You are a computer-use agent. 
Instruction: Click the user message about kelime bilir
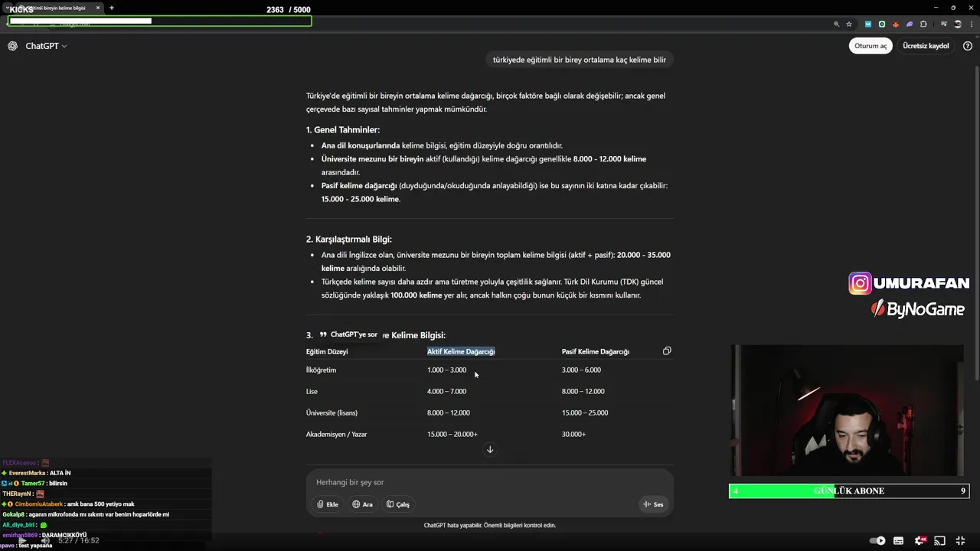tap(580, 60)
